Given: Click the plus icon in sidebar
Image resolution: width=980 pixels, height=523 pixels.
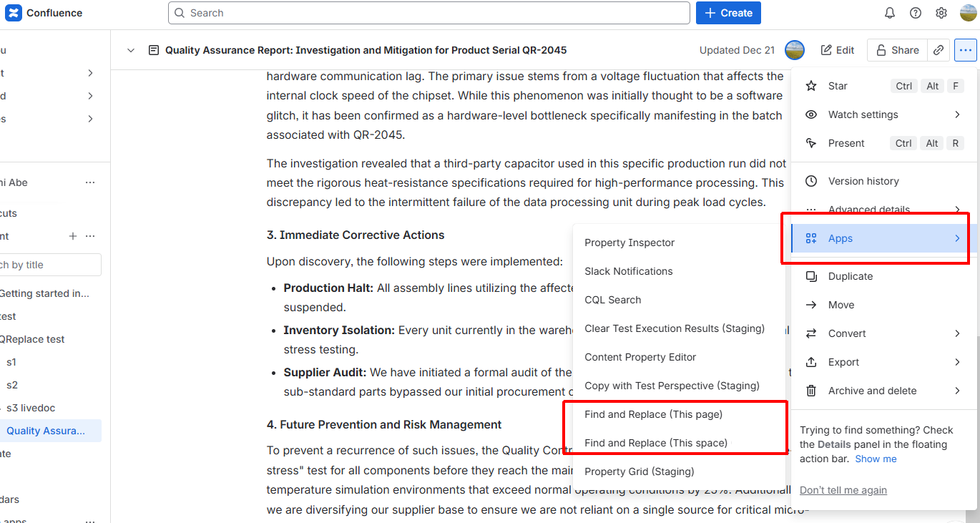Looking at the screenshot, I should point(72,236).
